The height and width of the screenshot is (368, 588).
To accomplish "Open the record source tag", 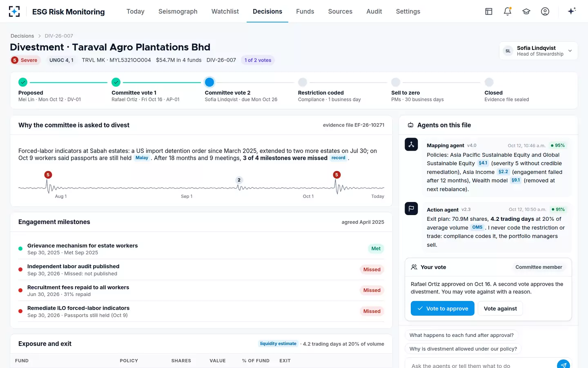I will click(339, 158).
